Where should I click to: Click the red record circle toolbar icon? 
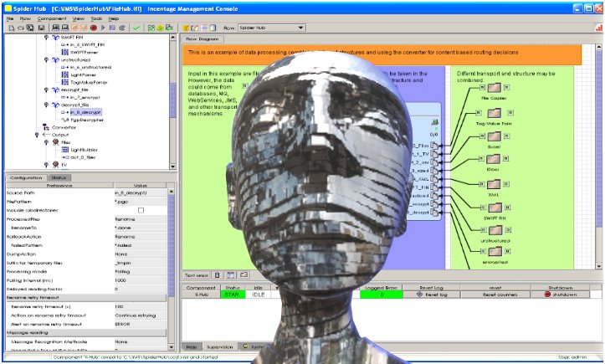coord(94,28)
